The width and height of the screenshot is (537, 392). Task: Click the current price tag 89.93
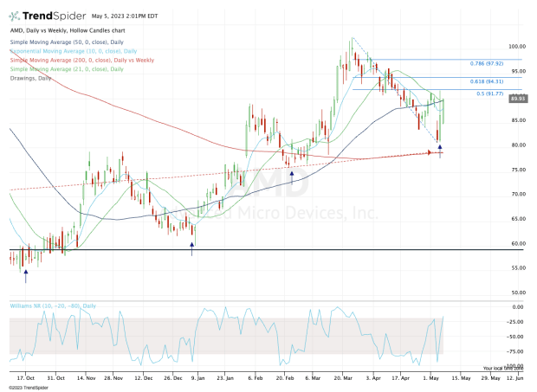519,101
